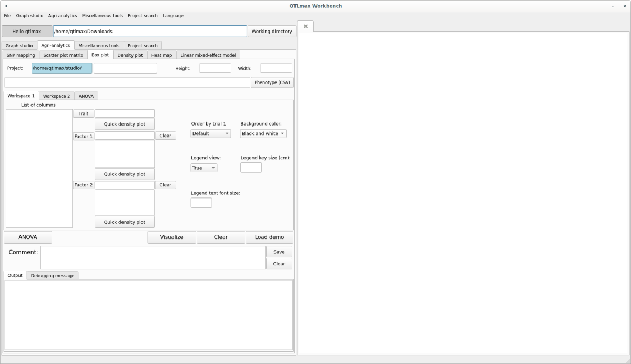The image size is (631, 364).
Task: Click the Phenotype (CSV) button
Action: (272, 82)
